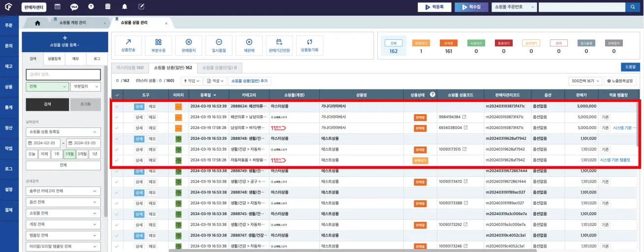The width and height of the screenshot is (644, 252).
Task: Open notifications via the bell icon
Action: 124,7
